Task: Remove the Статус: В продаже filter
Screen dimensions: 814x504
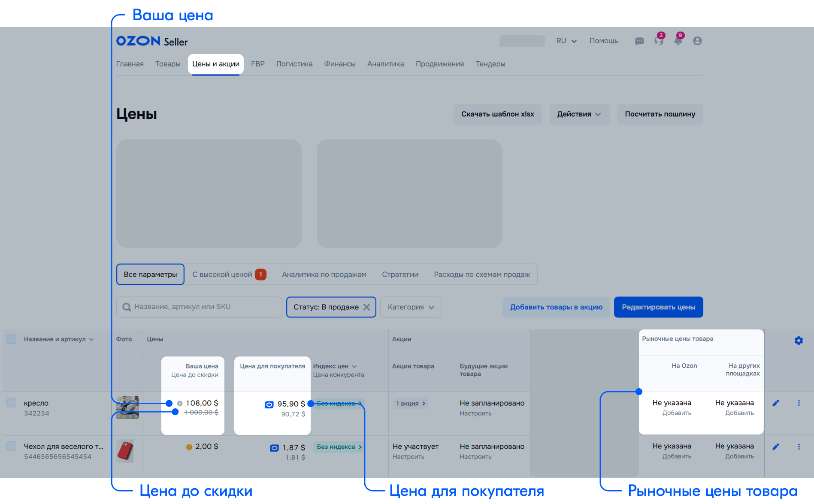Action: pyautogui.click(x=366, y=307)
